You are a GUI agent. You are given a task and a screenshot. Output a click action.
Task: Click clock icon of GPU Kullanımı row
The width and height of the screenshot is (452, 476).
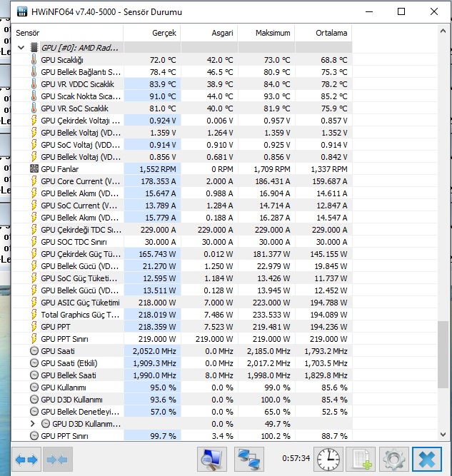pyautogui.click(x=34, y=388)
